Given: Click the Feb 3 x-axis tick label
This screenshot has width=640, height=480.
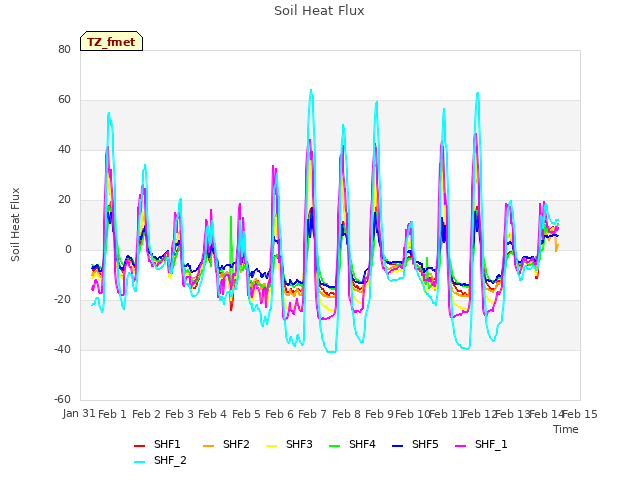Looking at the screenshot, I should [179, 414].
